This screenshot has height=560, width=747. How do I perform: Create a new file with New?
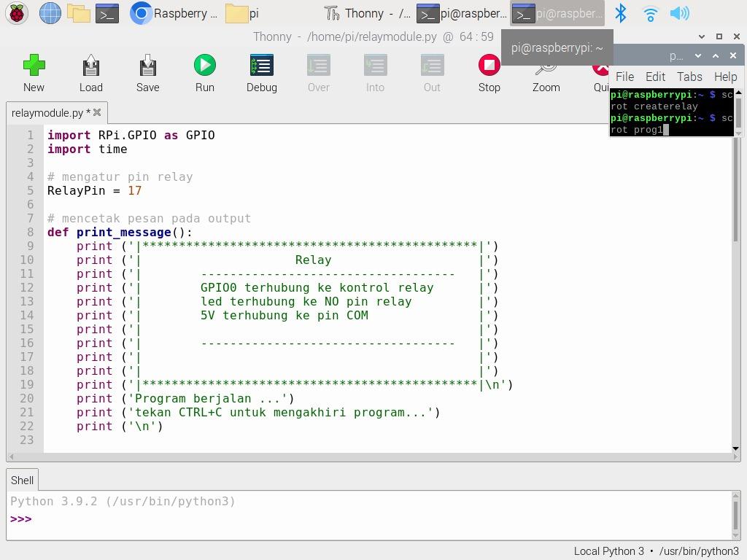(34, 73)
